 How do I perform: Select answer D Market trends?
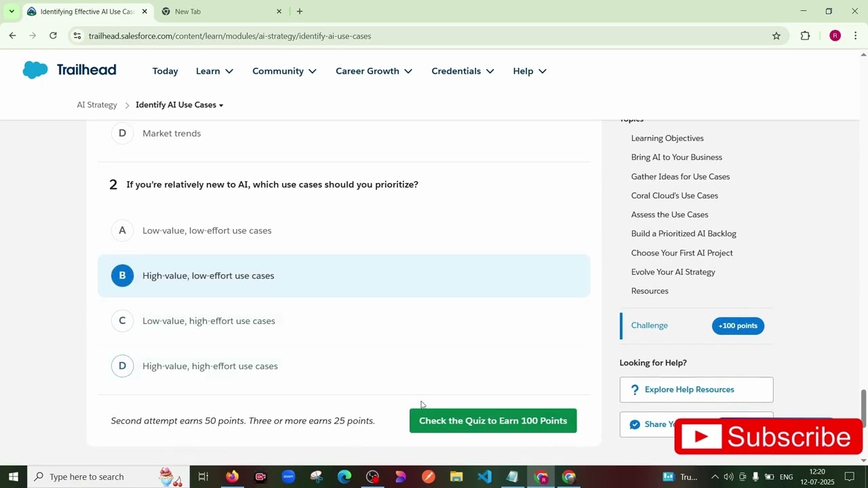coord(344,134)
